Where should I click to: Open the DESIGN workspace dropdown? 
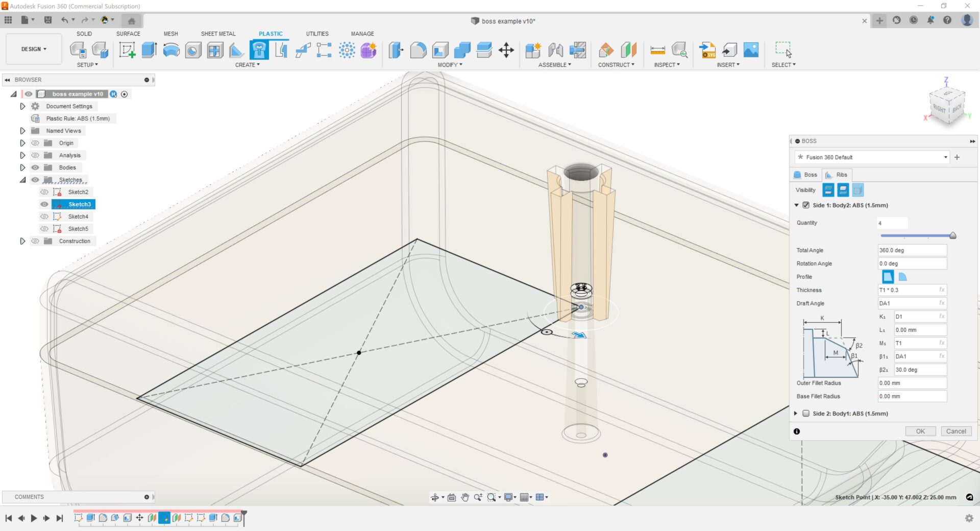pyautogui.click(x=34, y=49)
